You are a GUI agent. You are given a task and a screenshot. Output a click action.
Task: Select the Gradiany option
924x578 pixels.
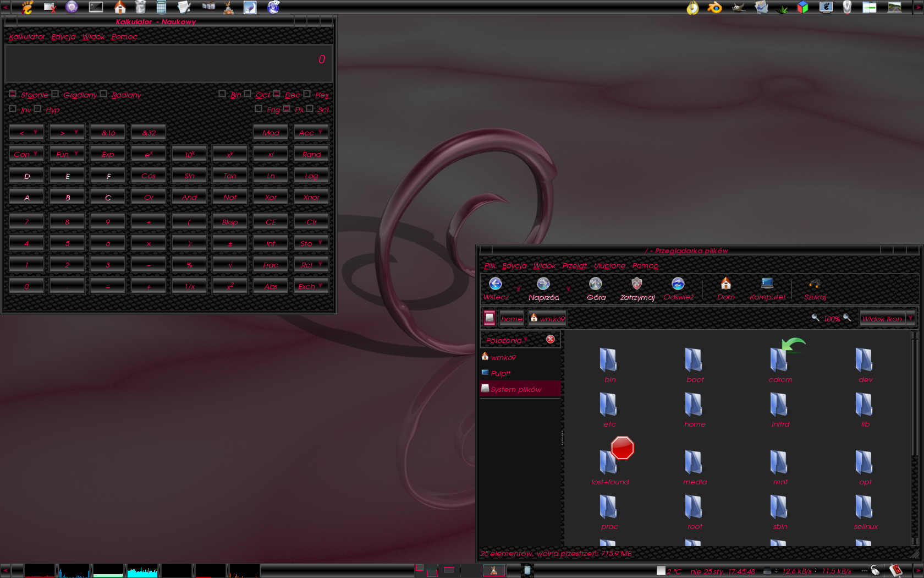pos(74,95)
